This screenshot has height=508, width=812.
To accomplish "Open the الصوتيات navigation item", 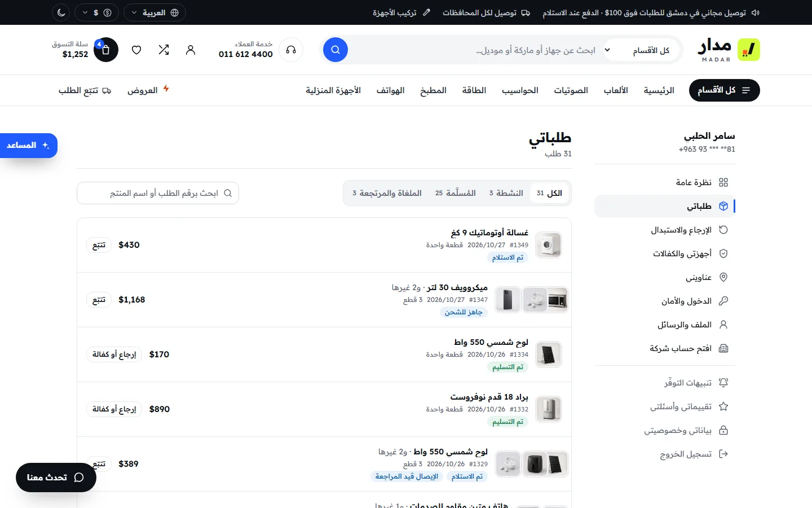I will [571, 90].
